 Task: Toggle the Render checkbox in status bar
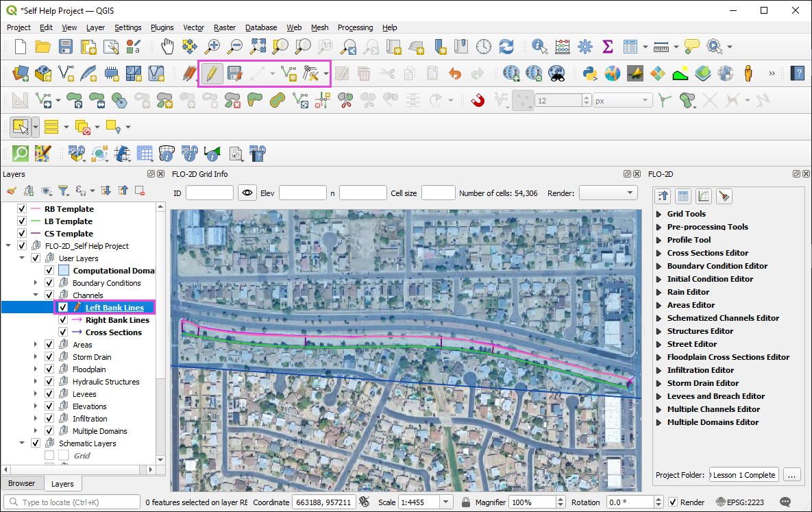coord(673,502)
